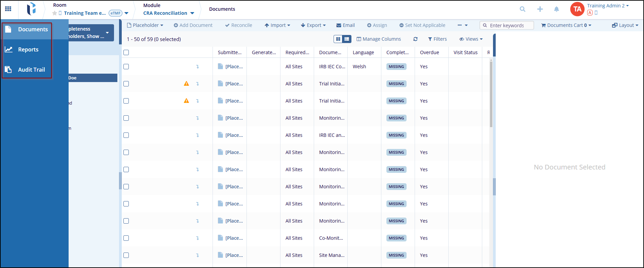Open the Views dropdown
This screenshot has height=268, width=644.
471,39
